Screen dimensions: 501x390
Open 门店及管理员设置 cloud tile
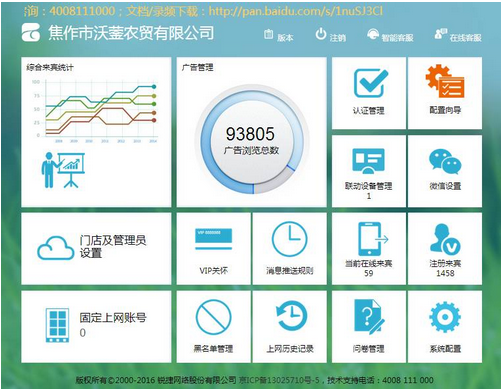[x=96, y=249]
